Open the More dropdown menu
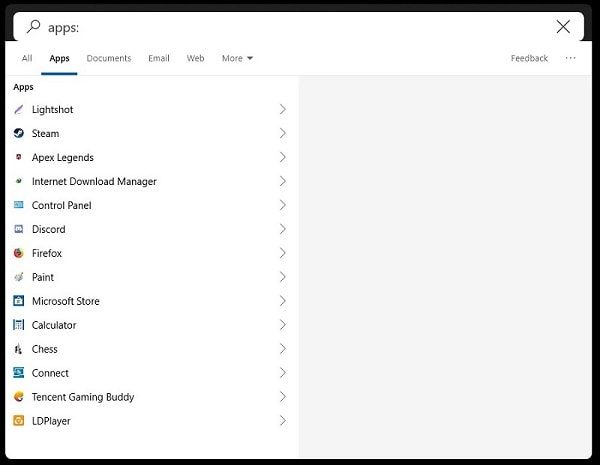600x465 pixels. [237, 58]
